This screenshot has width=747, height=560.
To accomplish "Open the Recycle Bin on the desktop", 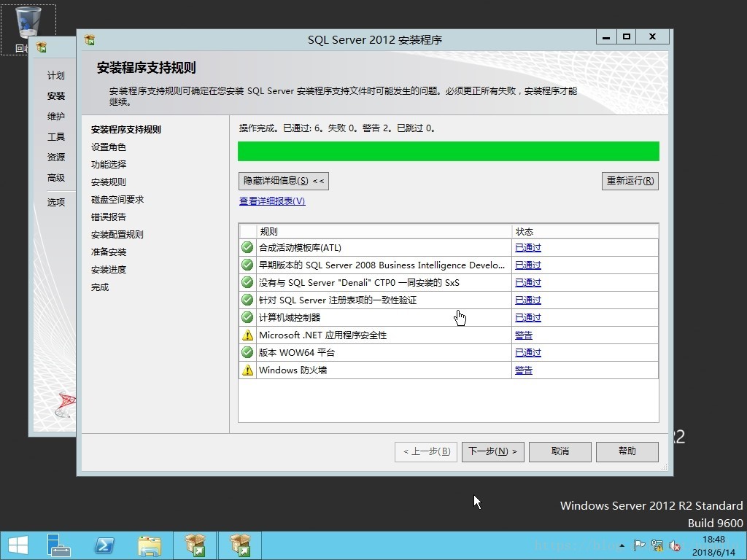I will pos(28,29).
